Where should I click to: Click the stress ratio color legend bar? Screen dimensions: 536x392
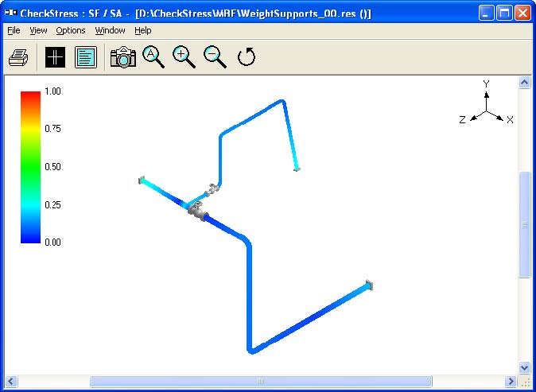click(30, 167)
